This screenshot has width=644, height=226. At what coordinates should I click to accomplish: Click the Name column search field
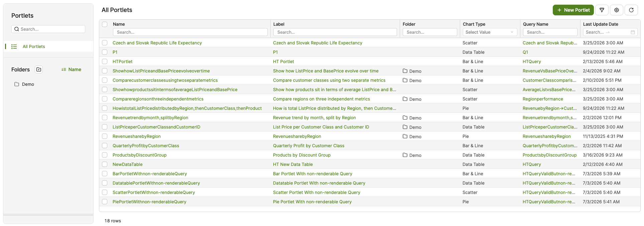pos(190,32)
